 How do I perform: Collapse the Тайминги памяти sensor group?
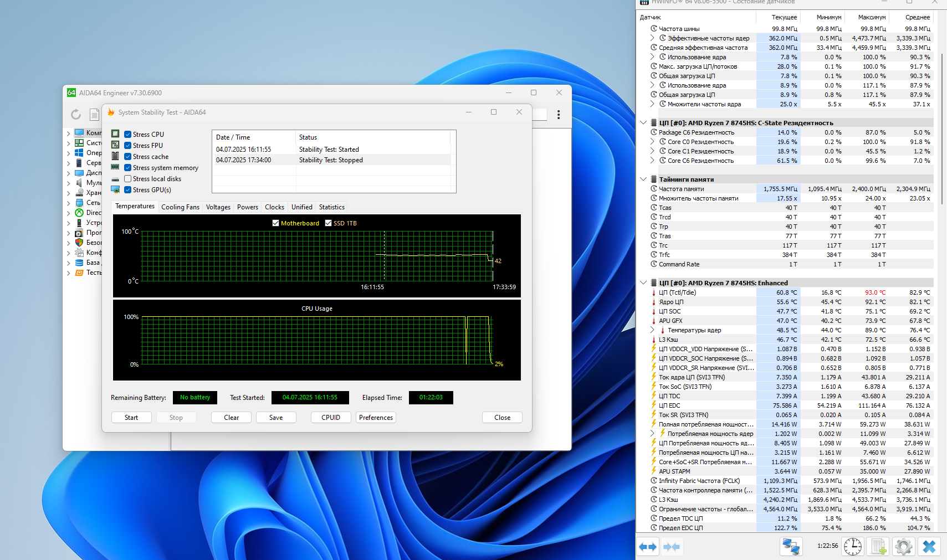(643, 179)
